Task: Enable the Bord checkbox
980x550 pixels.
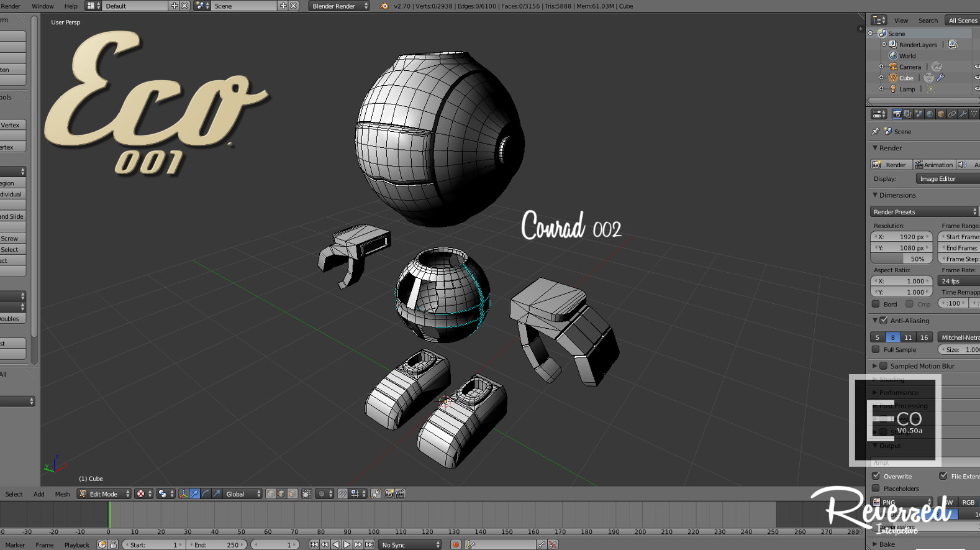Action: point(876,304)
